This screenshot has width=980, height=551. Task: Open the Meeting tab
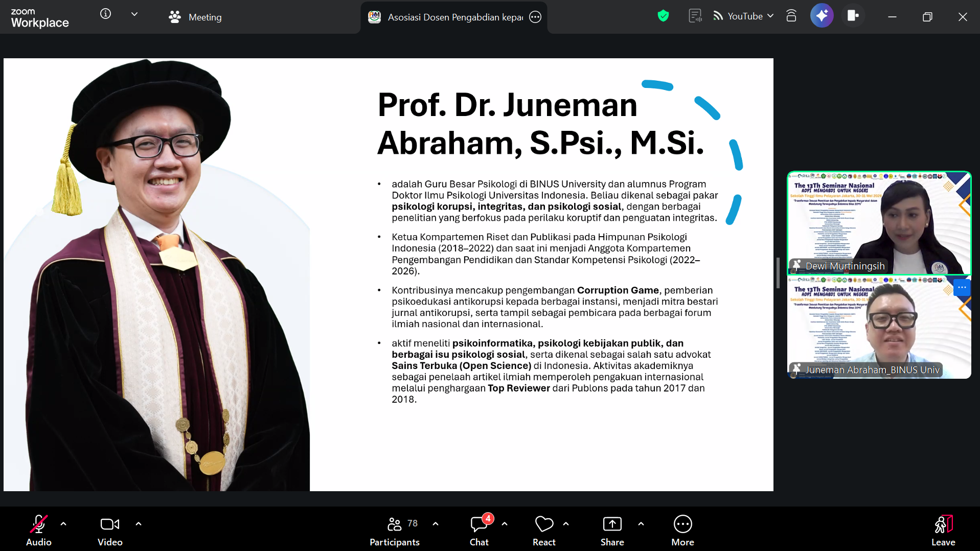tap(195, 17)
